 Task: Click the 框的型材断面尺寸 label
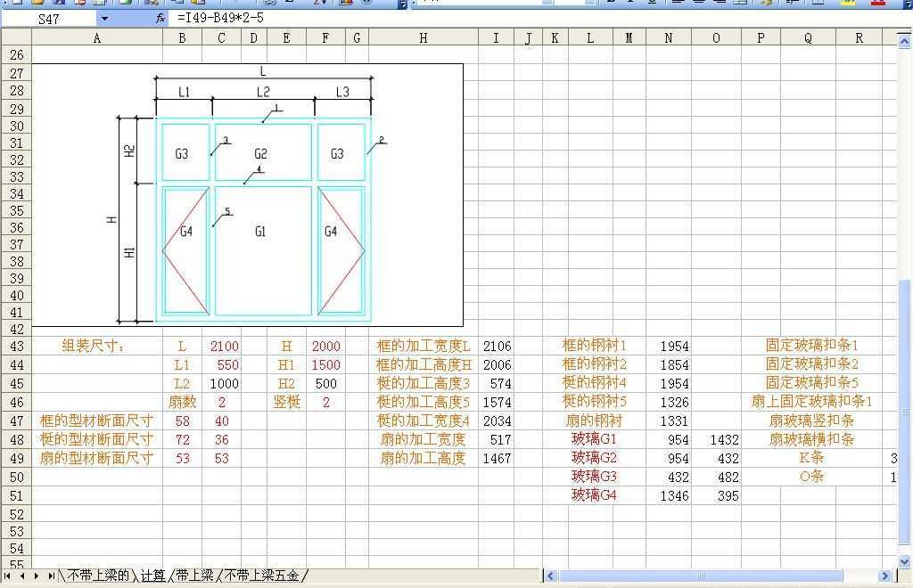96,421
